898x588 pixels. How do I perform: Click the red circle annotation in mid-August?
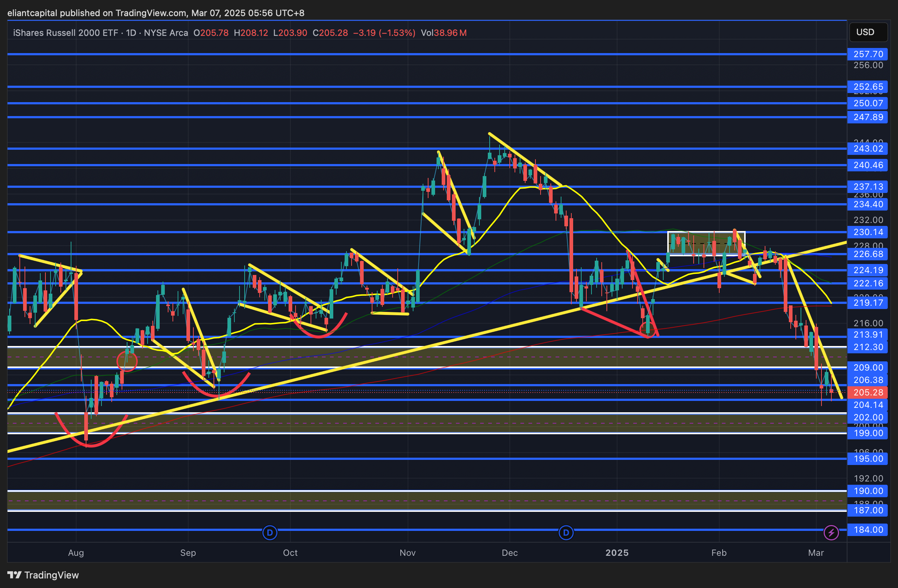point(127,361)
